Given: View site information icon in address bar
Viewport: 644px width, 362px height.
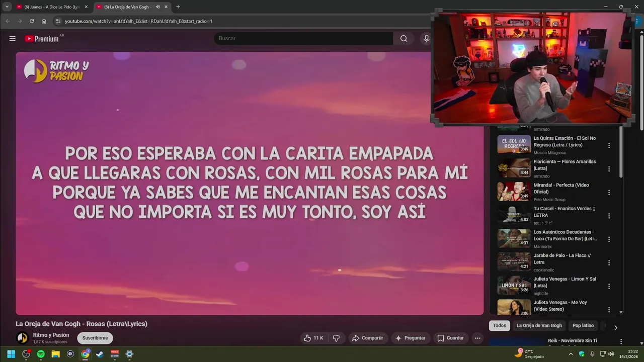Looking at the screenshot, I should coord(58,21).
